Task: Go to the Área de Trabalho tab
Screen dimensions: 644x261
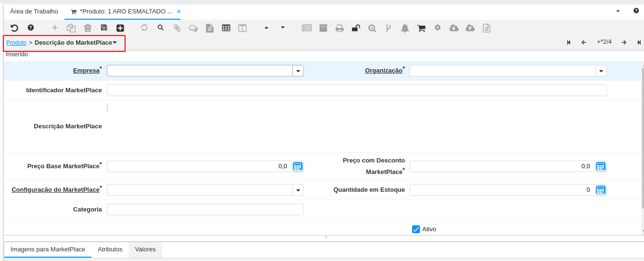Action: (34, 12)
